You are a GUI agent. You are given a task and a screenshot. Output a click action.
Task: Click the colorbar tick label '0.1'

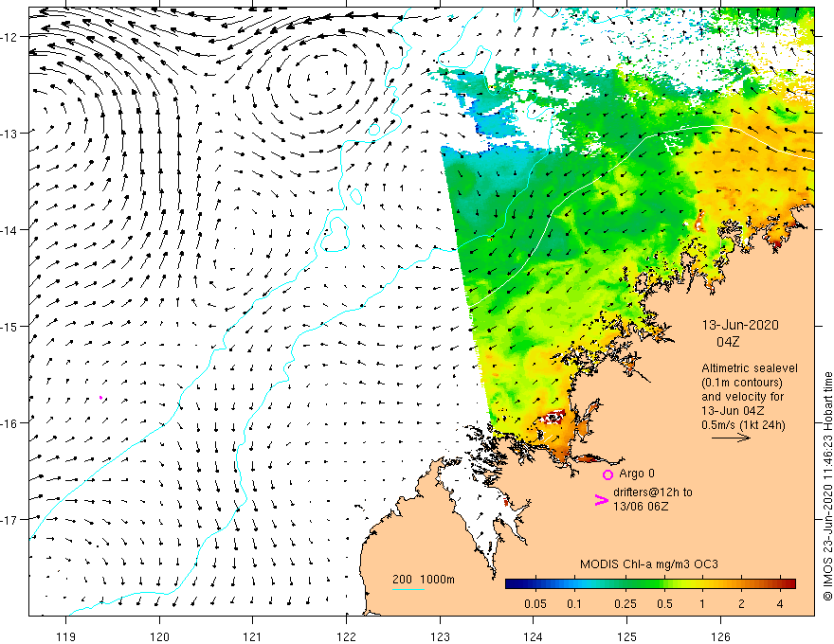[574, 604]
